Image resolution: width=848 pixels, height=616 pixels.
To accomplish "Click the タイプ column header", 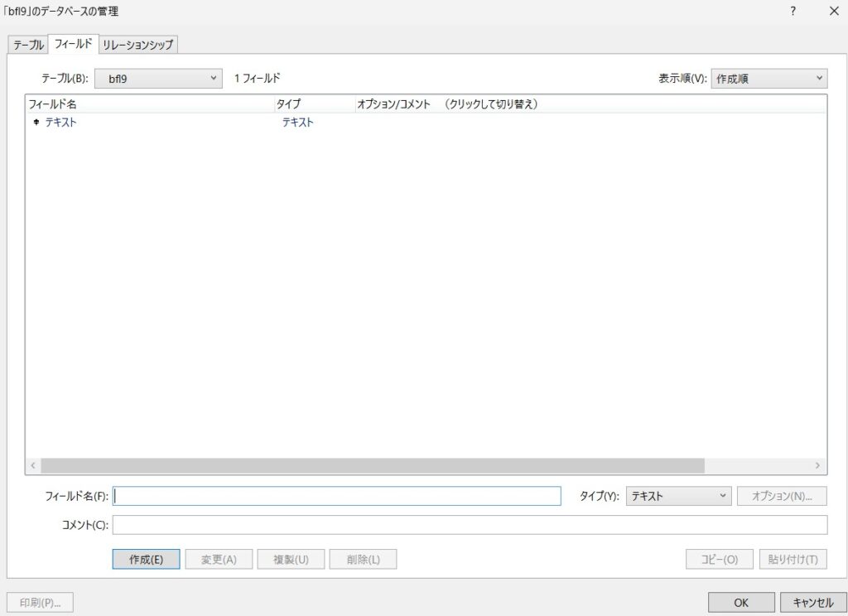I will coord(315,103).
